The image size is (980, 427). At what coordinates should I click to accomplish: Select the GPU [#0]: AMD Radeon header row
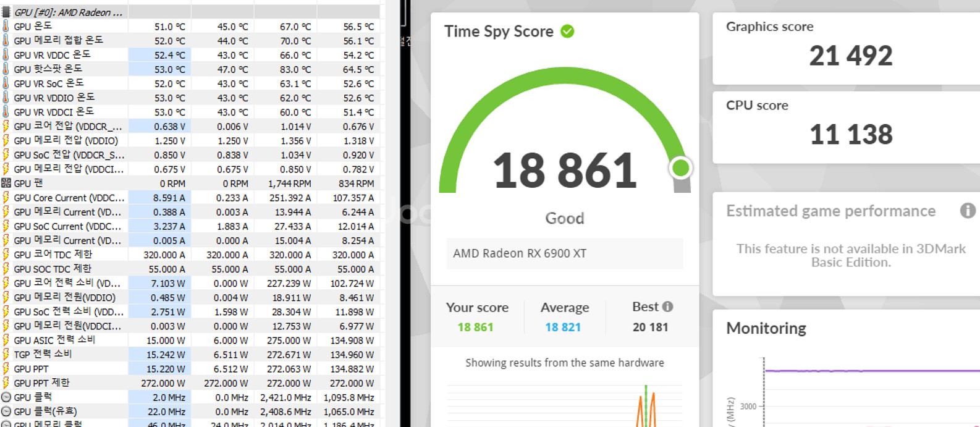coord(190,12)
